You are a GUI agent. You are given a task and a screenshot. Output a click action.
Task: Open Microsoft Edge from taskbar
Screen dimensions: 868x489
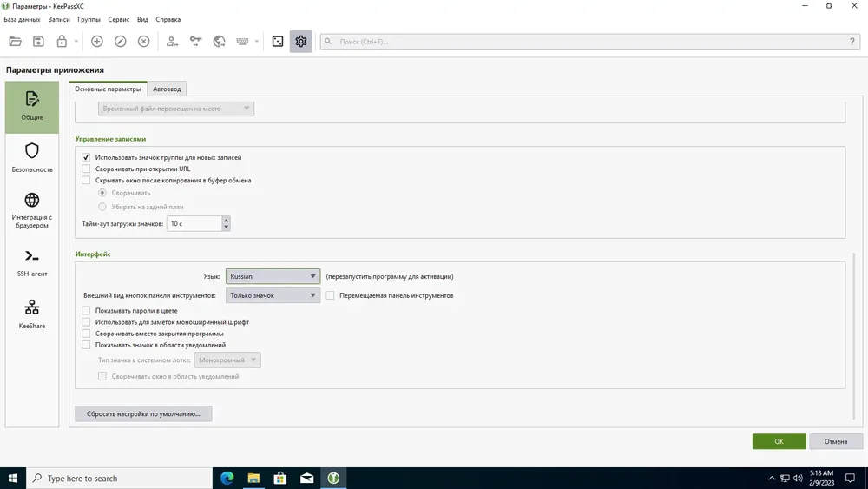pos(227,478)
